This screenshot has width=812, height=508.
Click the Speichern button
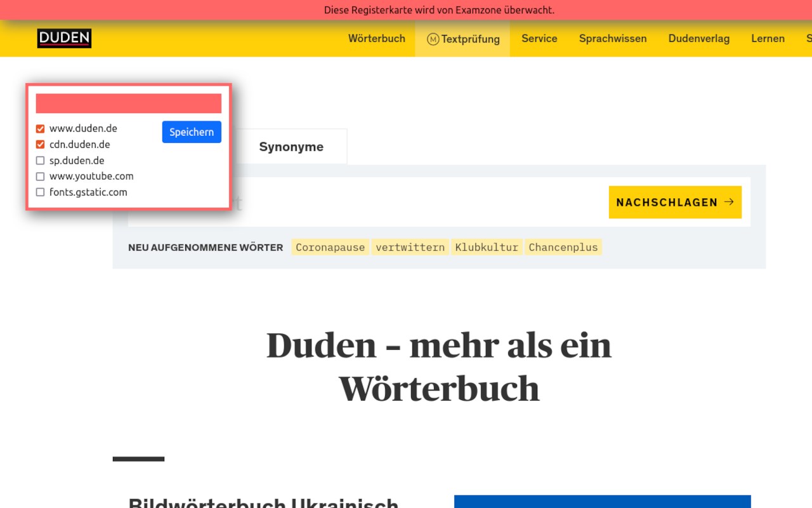[192, 132]
